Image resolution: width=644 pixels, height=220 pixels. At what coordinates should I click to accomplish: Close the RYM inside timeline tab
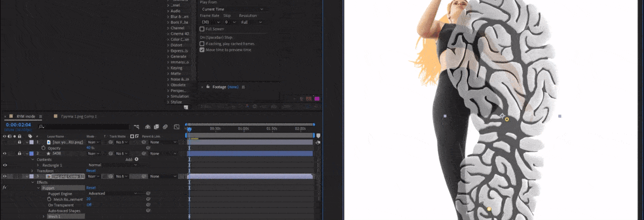[x=6, y=117]
